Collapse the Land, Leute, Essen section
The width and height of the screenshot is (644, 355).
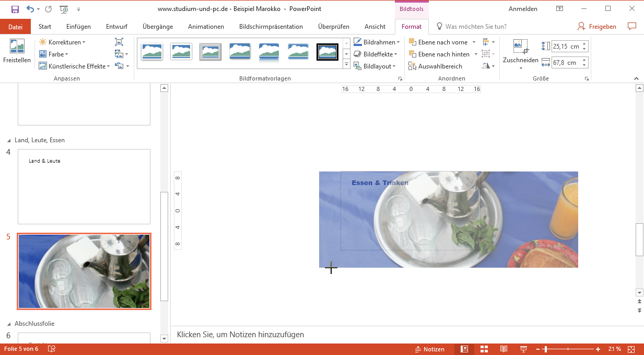(8, 141)
